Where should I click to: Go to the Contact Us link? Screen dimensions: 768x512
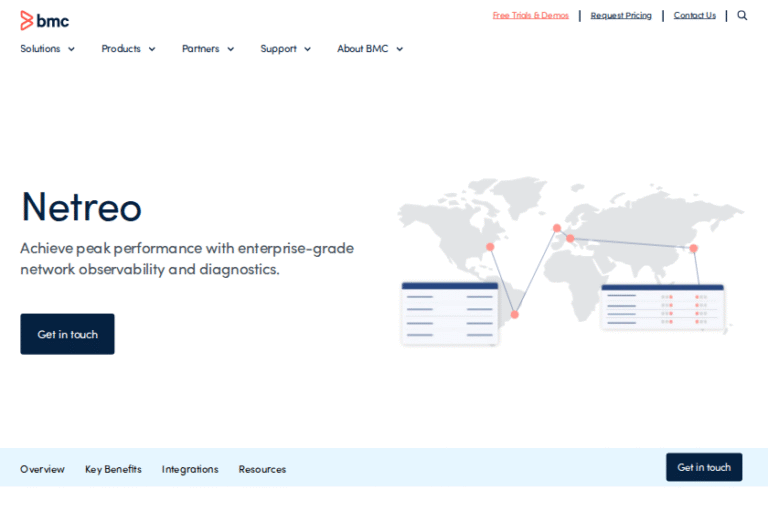pyautogui.click(x=695, y=15)
